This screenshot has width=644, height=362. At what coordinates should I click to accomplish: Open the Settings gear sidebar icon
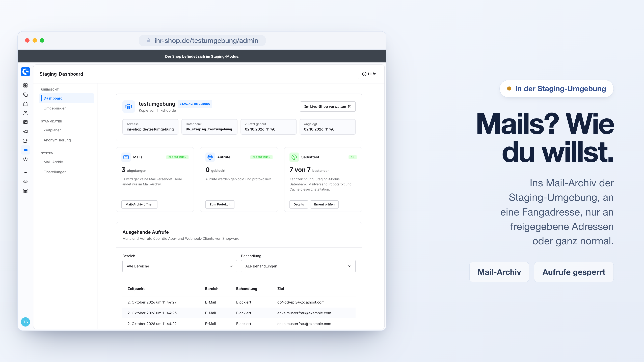25,159
